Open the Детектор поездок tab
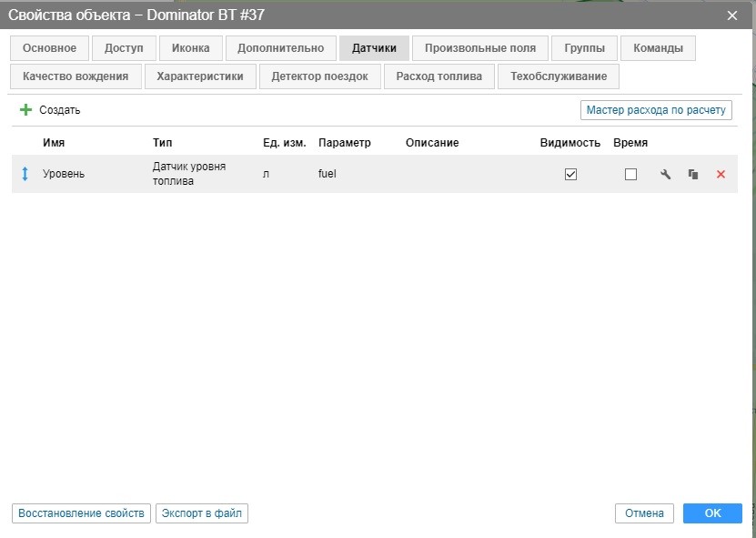 pos(319,76)
